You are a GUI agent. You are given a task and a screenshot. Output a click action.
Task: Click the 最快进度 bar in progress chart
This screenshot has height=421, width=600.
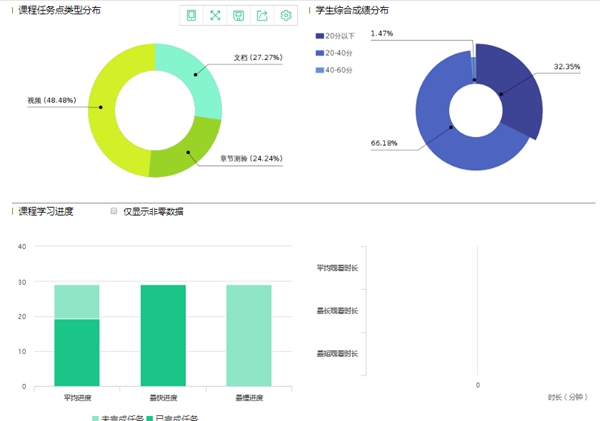pos(164,335)
